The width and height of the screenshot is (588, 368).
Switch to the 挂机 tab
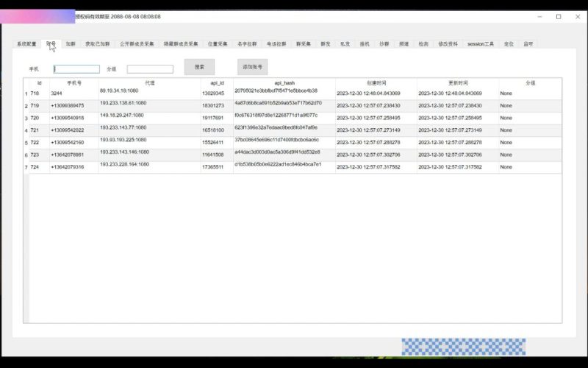coord(365,44)
